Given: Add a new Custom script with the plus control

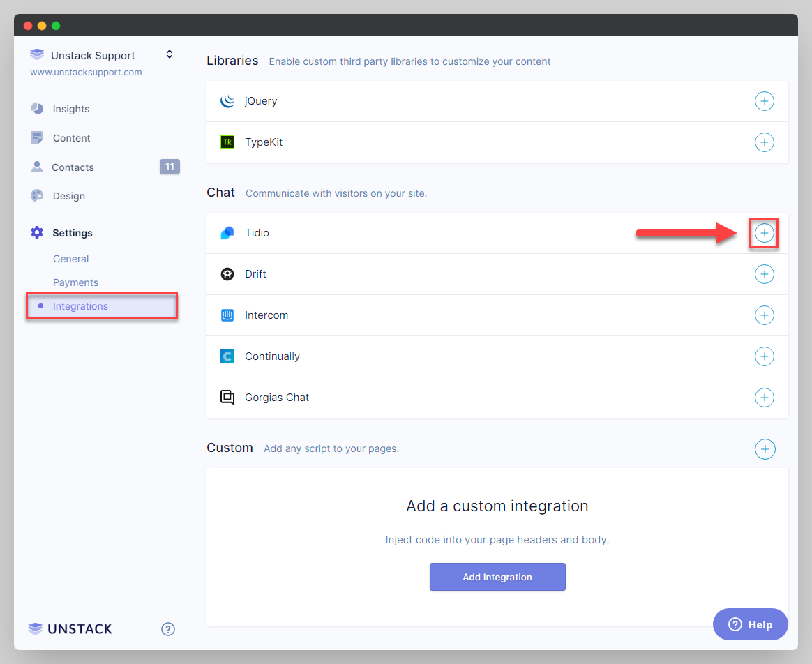Looking at the screenshot, I should click(765, 449).
